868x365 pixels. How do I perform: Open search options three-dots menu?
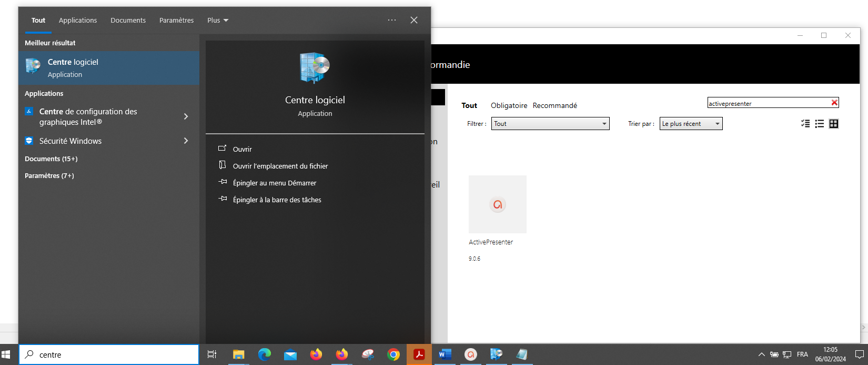pyautogui.click(x=392, y=20)
